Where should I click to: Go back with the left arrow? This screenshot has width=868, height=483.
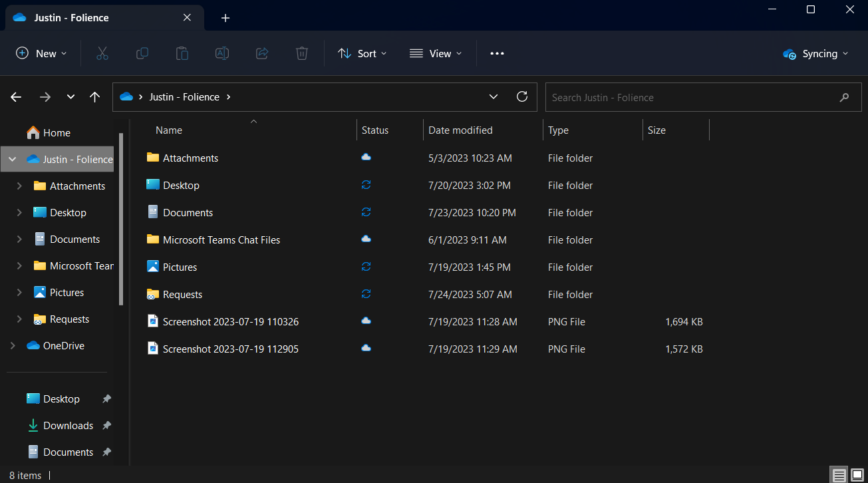(x=17, y=97)
